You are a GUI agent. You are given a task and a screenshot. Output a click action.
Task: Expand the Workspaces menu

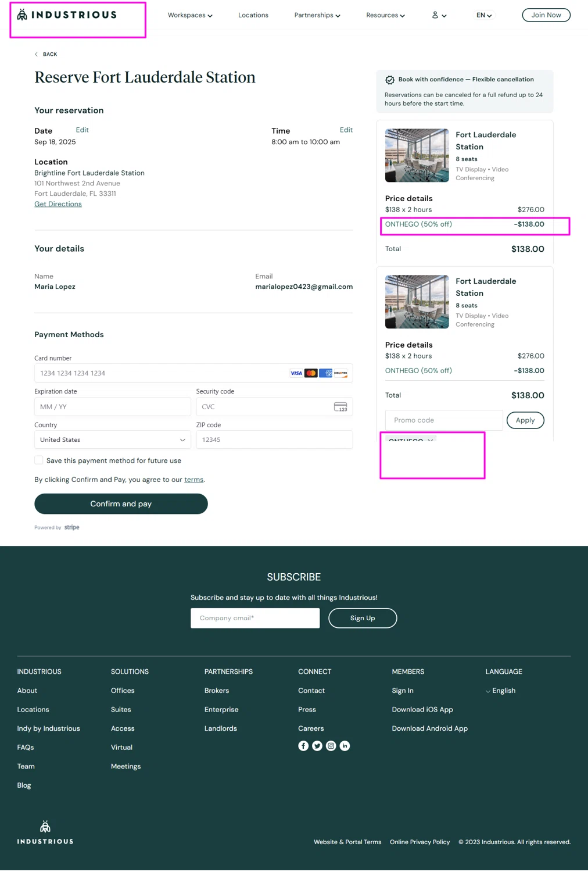click(190, 15)
